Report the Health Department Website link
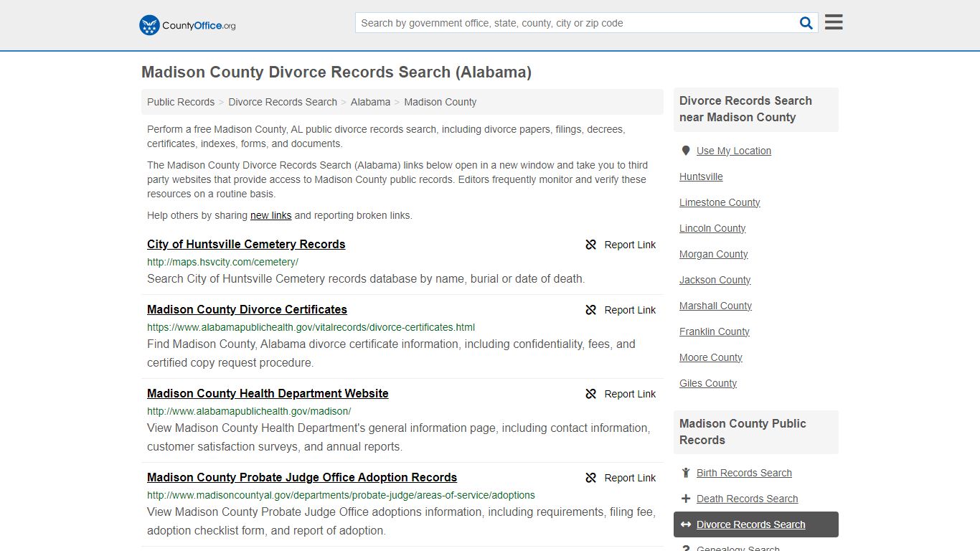 click(621, 394)
